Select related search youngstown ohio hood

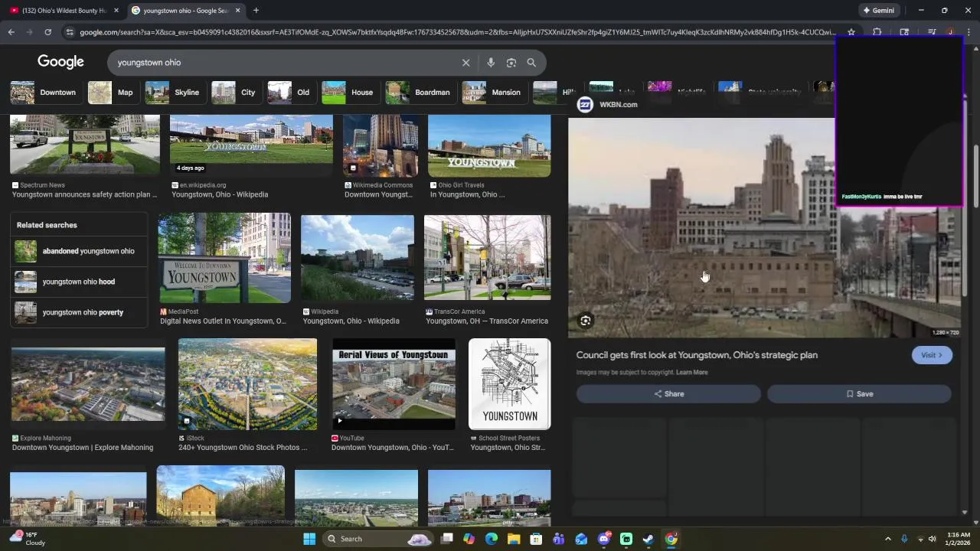(x=79, y=282)
